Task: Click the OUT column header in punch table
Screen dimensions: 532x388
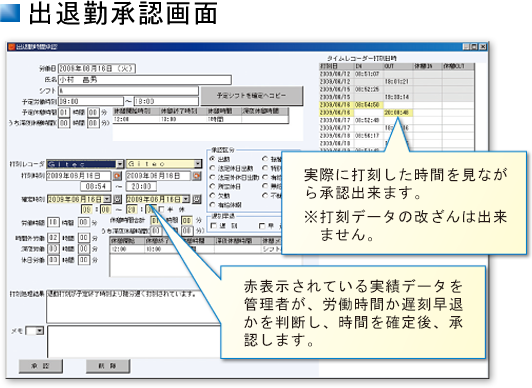Action: 398,66
